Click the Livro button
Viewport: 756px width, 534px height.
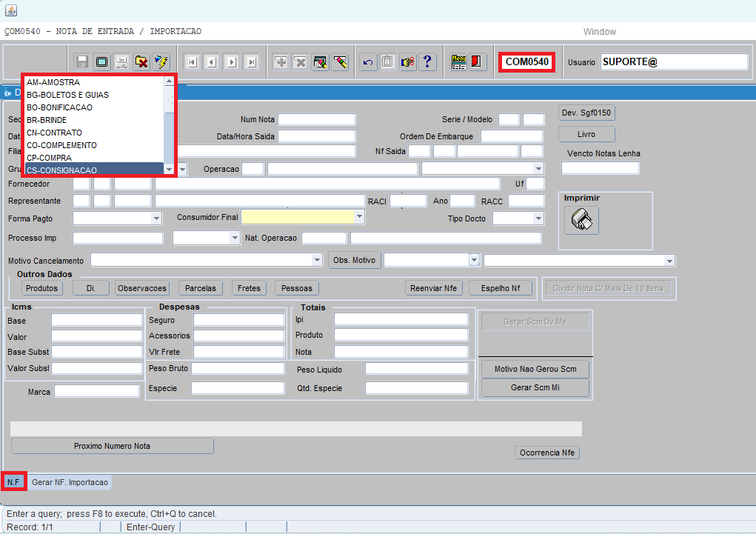[586, 134]
